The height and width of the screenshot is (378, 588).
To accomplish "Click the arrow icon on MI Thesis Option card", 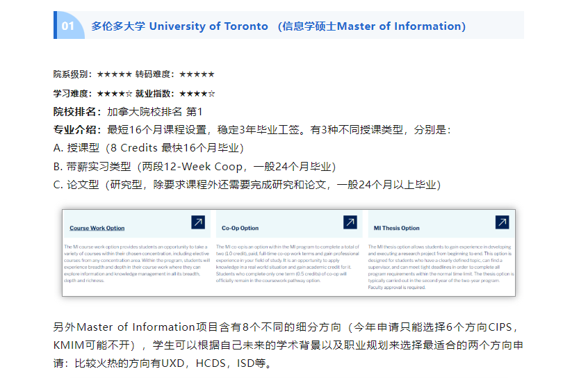I will [x=502, y=222].
